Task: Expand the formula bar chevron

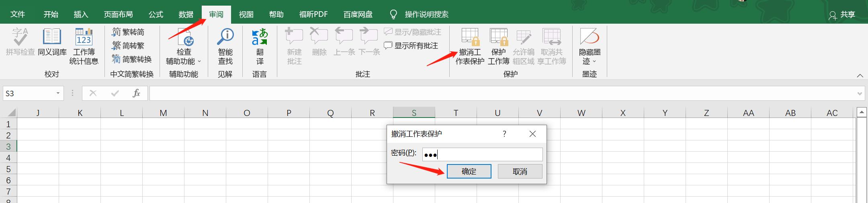Action: tap(860, 94)
